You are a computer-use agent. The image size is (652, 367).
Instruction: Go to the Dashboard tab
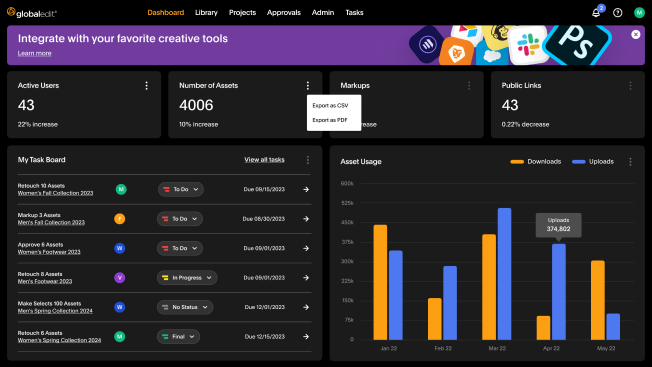165,13
